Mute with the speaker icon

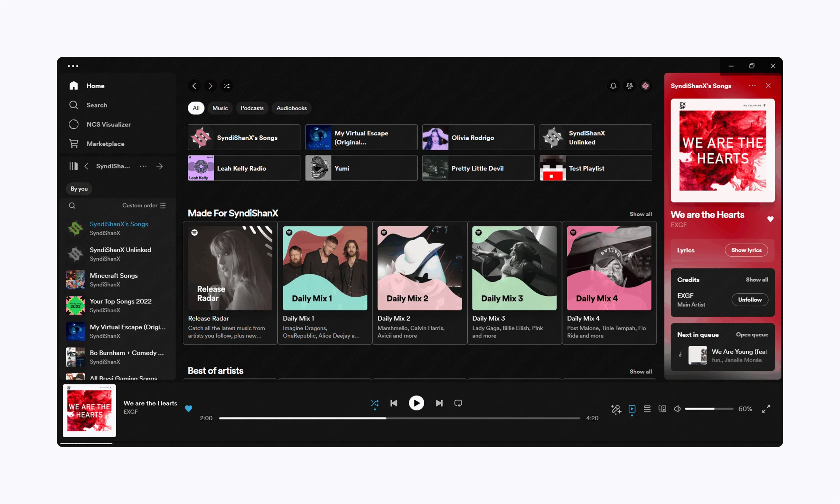(x=677, y=409)
